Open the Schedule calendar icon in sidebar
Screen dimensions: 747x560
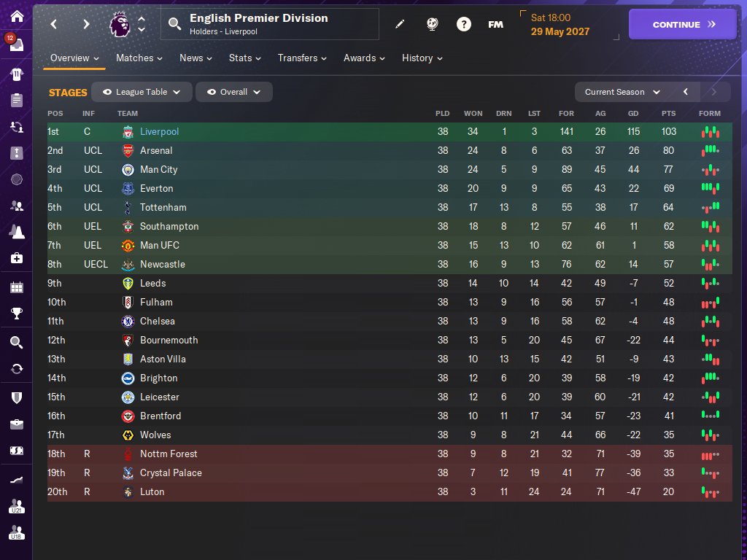tap(17, 287)
